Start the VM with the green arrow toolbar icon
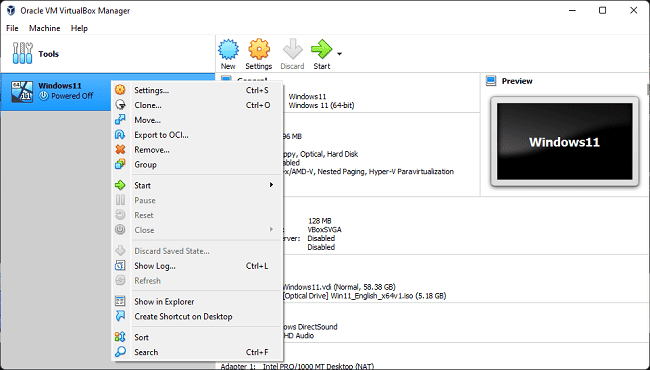 coord(322,49)
